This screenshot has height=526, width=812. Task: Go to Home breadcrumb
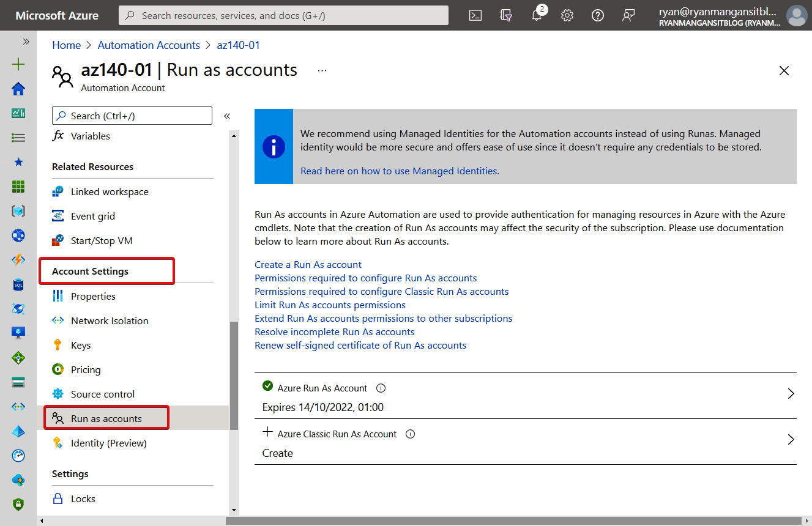(x=67, y=45)
